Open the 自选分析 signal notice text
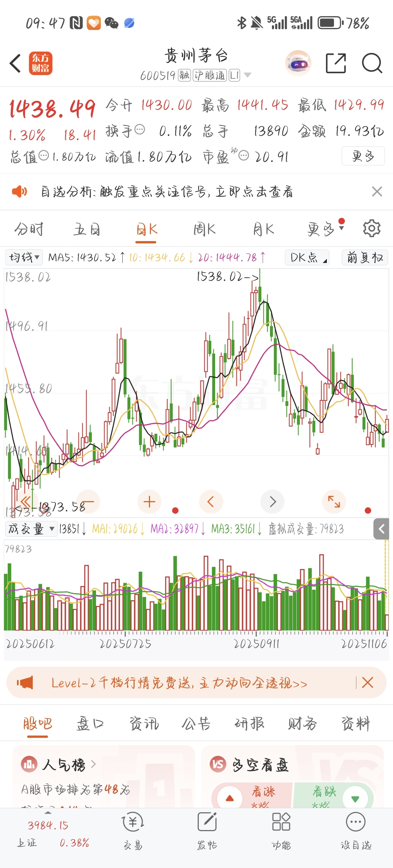Image resolution: width=393 pixels, height=868 pixels. point(167,192)
